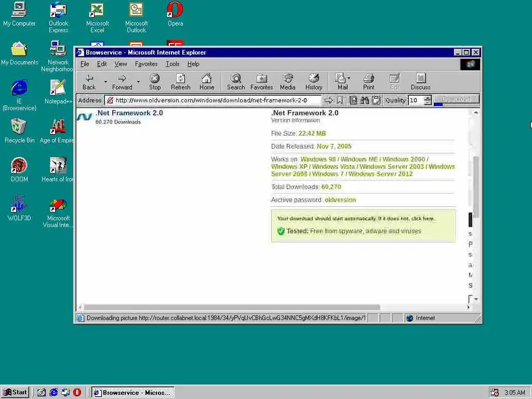Launch Opera from the Quick Launch bar
Screen dimensions: 532x399
point(77,392)
